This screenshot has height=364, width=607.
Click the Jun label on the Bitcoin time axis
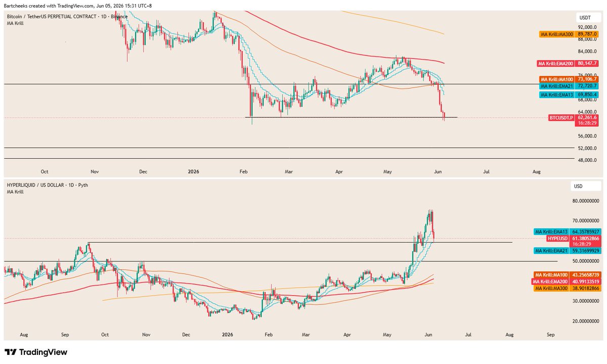pyautogui.click(x=438, y=172)
